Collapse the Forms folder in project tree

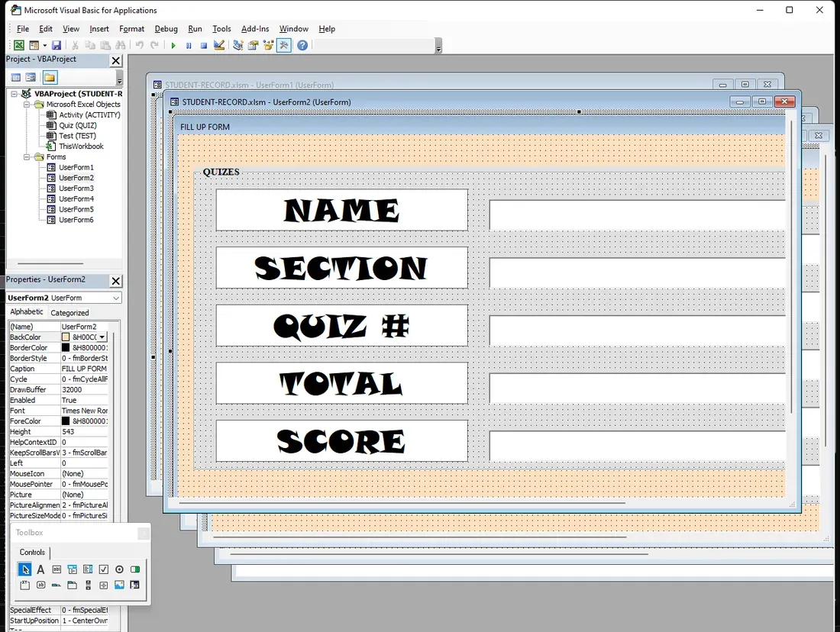coord(26,157)
